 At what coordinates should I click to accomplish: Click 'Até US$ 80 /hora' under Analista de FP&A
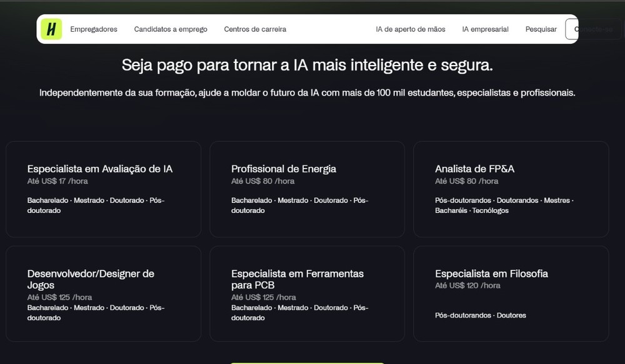466,181
